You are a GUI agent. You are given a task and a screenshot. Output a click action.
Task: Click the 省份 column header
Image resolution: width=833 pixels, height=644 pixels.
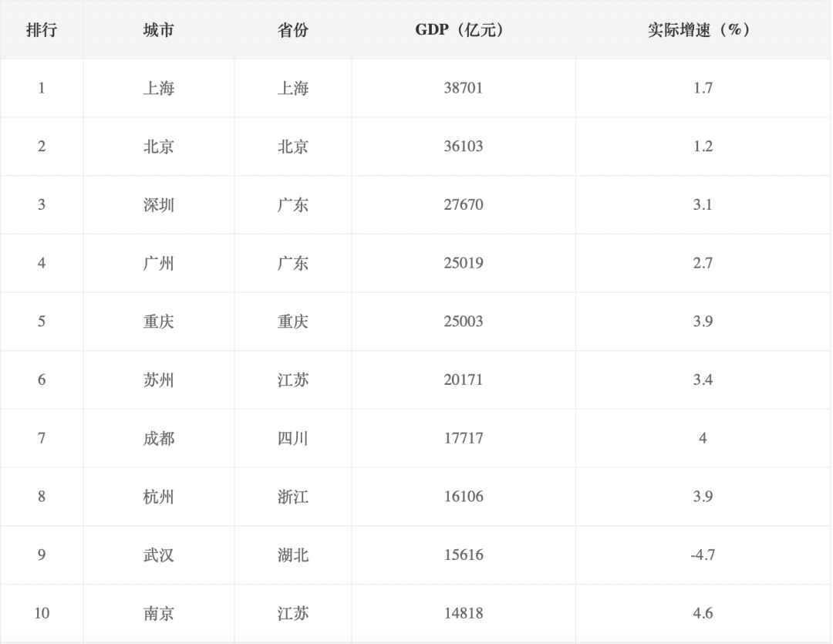tap(293, 30)
